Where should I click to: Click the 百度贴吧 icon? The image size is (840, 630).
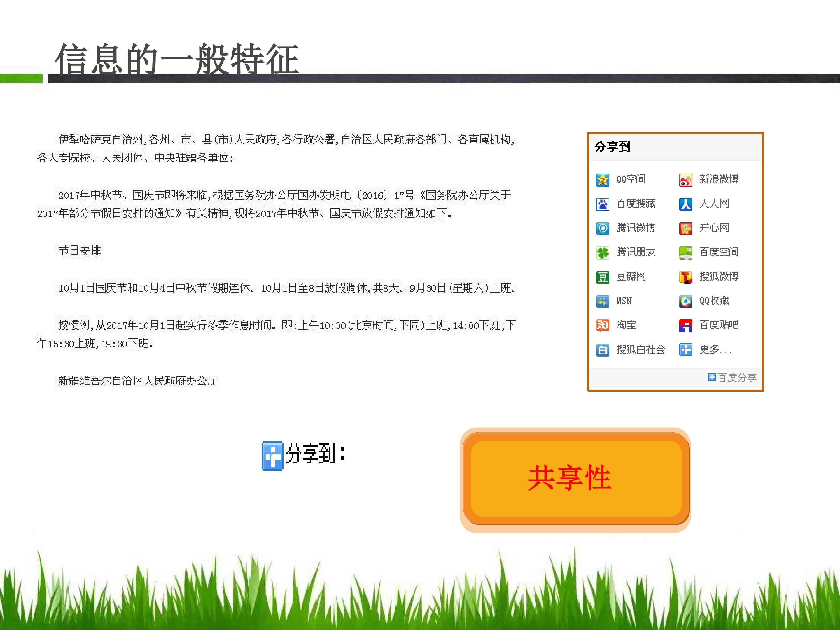point(685,325)
